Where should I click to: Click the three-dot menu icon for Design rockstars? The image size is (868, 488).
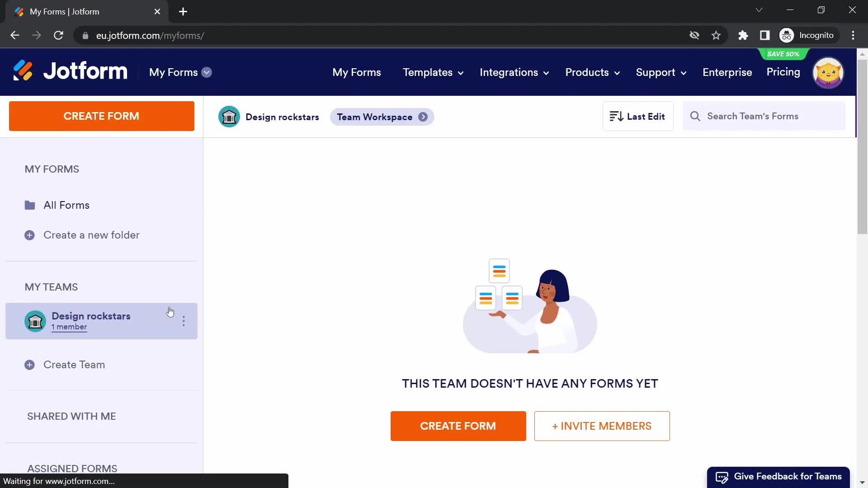(x=184, y=321)
